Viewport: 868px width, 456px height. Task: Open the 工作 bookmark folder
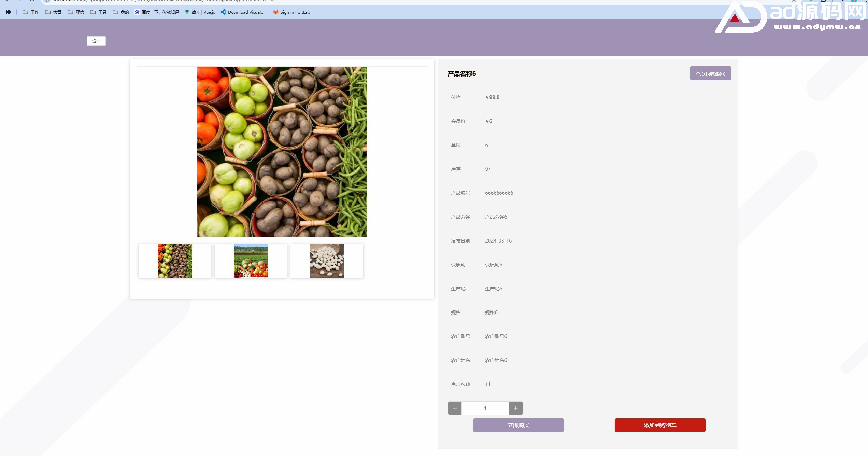pyautogui.click(x=31, y=12)
